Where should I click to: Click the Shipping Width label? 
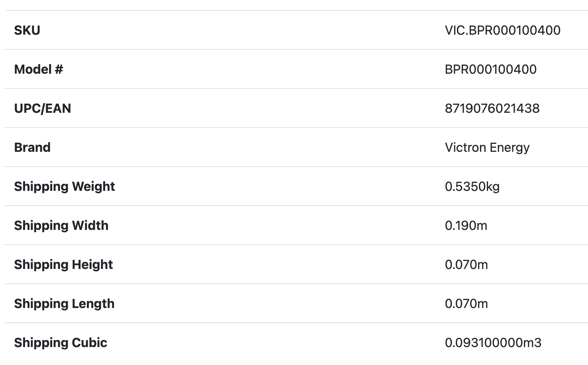(61, 226)
